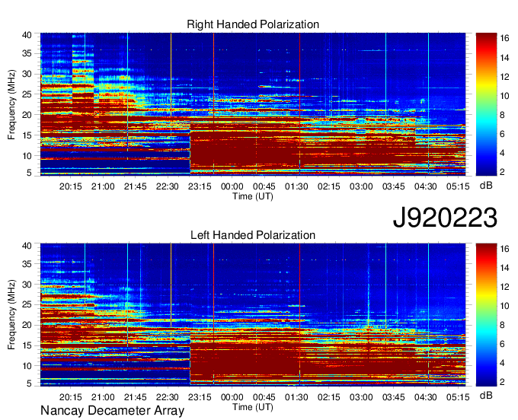Click the '30' frequency tick on bottom plot
Viewport: 518px width, 420px height.
(x=27, y=285)
